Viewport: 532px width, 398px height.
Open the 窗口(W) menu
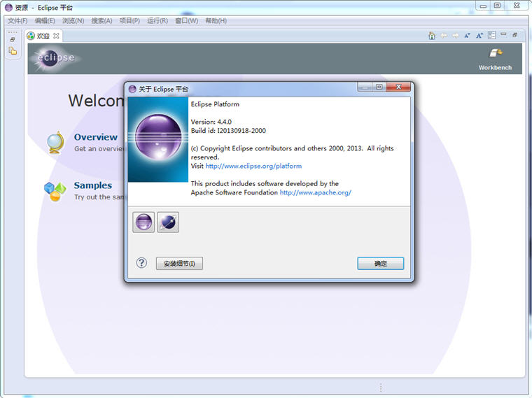186,21
